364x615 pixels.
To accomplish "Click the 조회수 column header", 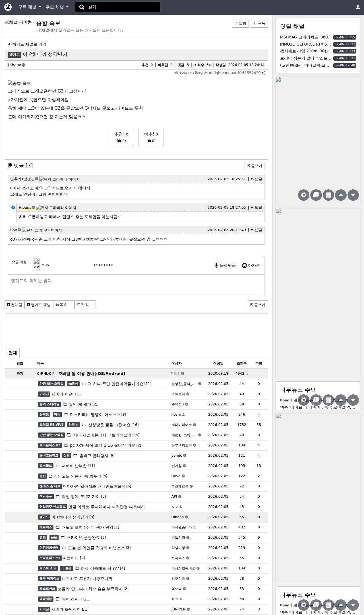I will [x=242, y=363].
